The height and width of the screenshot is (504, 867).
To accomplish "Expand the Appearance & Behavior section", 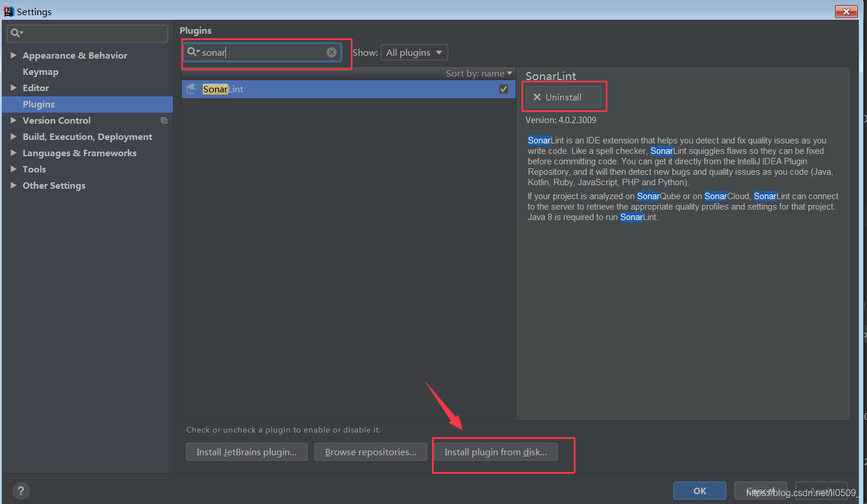I will [x=13, y=55].
